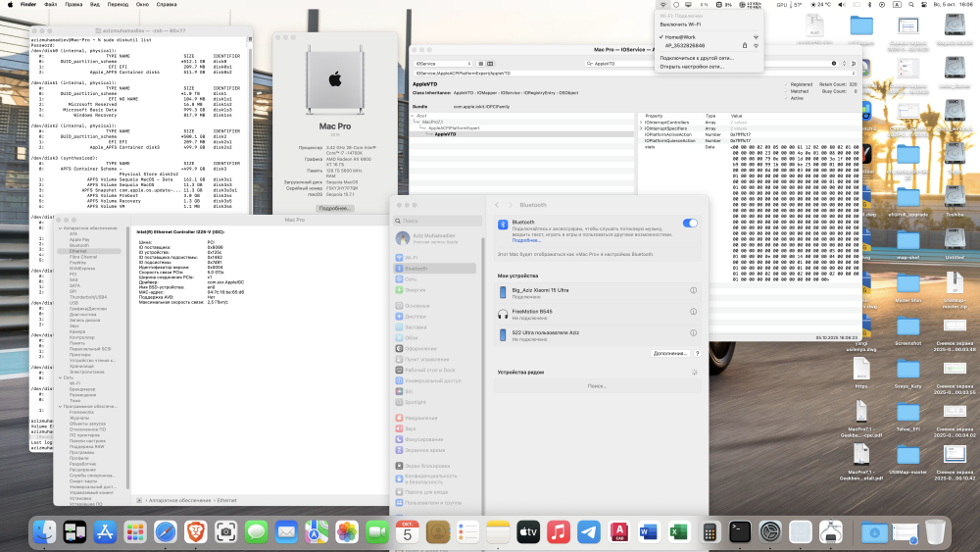Open Messages app in the Dock
The height and width of the screenshot is (552, 980).
click(256, 532)
